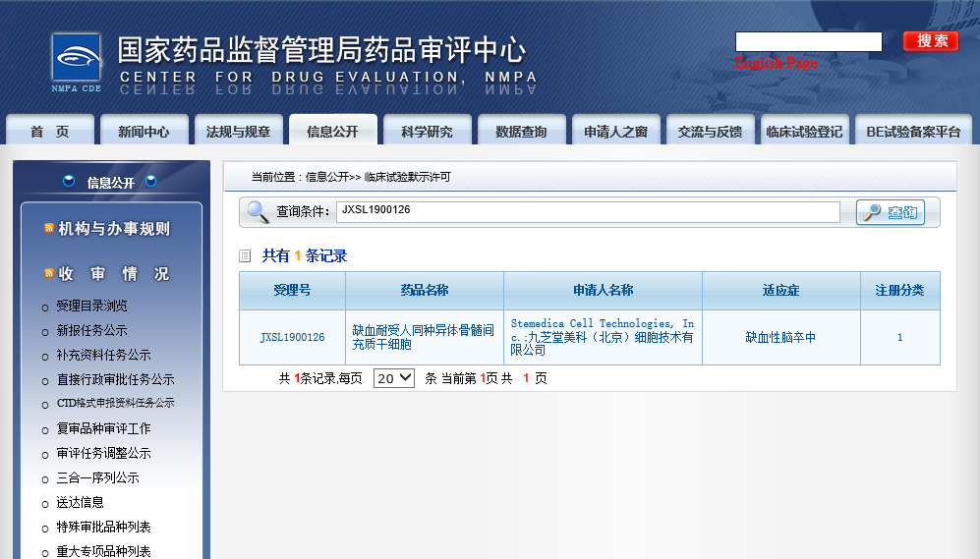
Task: Open 审评任务调整公示 in the sidebar
Action: (x=104, y=453)
